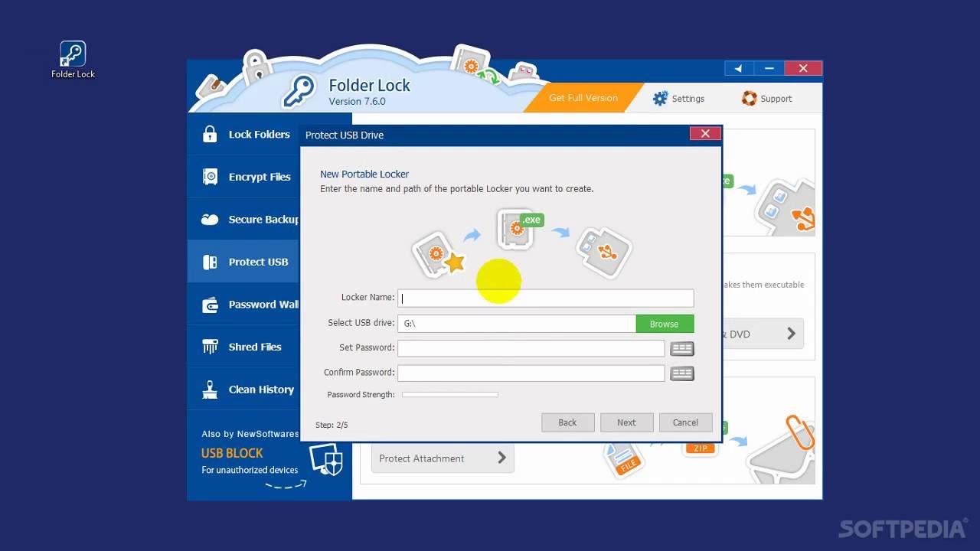Go Back to the previous step
980x551 pixels.
pyautogui.click(x=567, y=422)
